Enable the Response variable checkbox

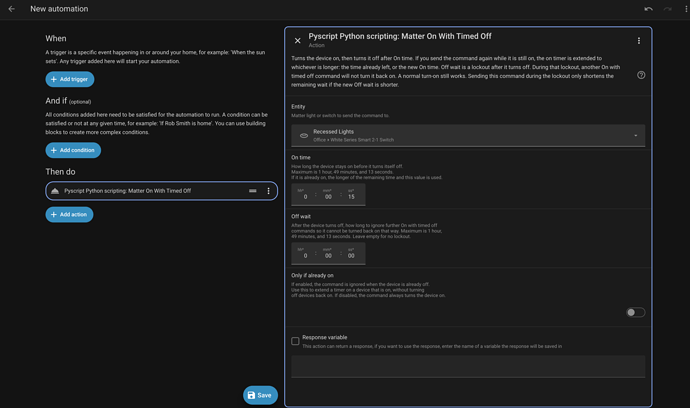coord(295,341)
